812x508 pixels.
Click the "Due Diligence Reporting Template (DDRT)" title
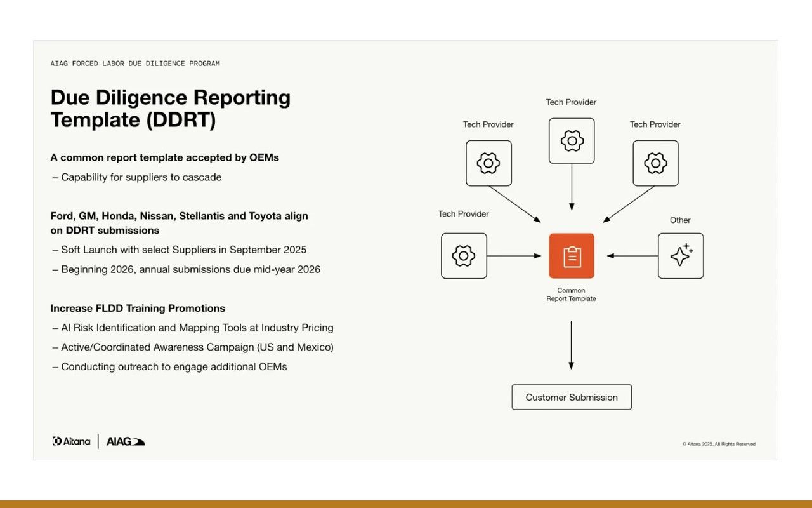click(x=171, y=109)
